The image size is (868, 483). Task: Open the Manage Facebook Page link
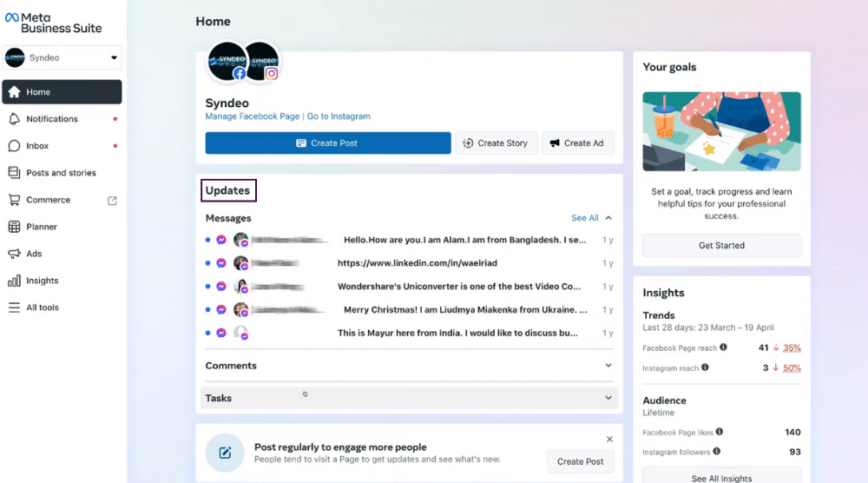(253, 116)
